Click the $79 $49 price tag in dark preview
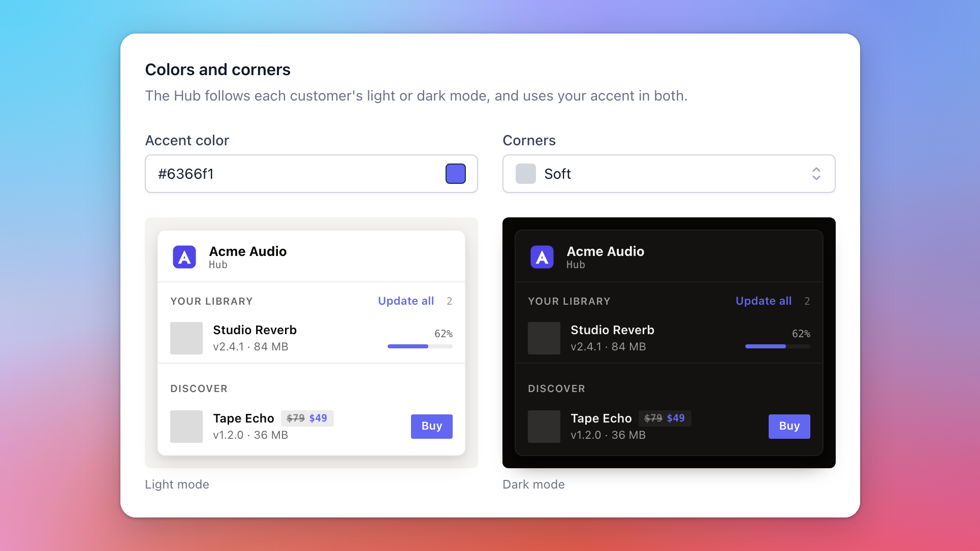Image resolution: width=980 pixels, height=551 pixels. coord(665,418)
